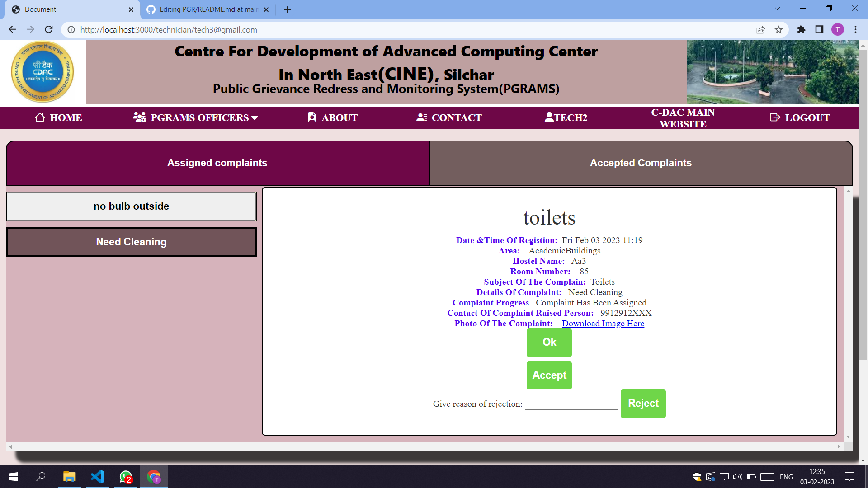This screenshot has height=488, width=868.
Task: Switch to Accepted Complaints tab
Action: coord(641,163)
